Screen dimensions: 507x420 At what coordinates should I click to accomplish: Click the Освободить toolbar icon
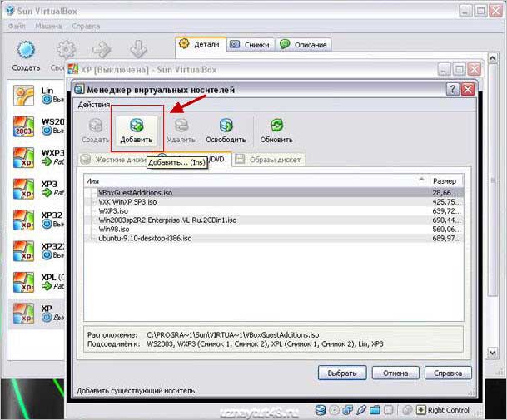point(226,126)
